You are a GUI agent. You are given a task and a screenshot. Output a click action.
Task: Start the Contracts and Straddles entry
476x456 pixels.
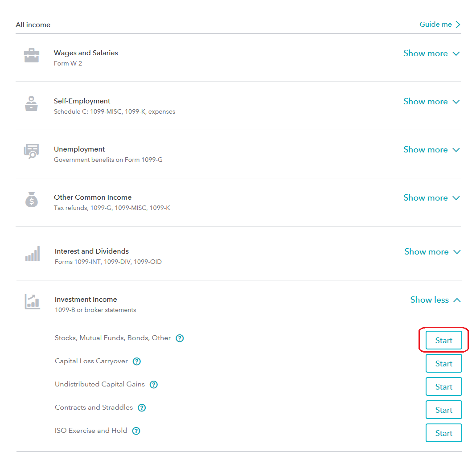[x=444, y=410]
